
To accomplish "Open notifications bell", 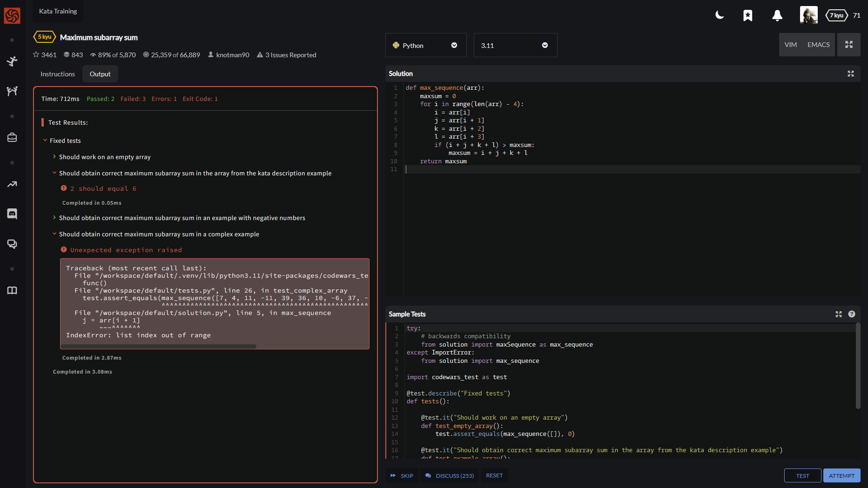I will (x=777, y=15).
